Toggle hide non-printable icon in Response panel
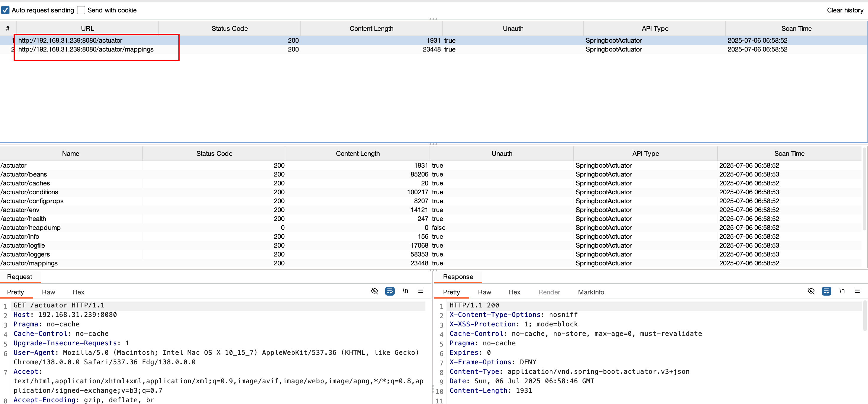The image size is (868, 404). tap(811, 291)
